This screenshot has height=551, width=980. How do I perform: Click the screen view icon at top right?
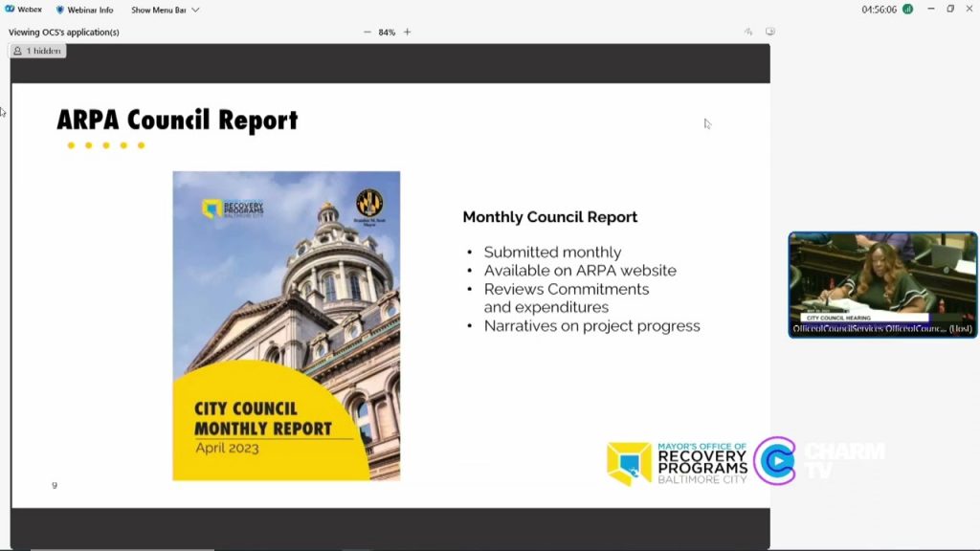770,32
